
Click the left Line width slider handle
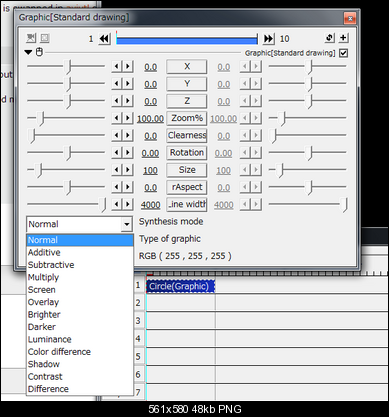pos(104,205)
